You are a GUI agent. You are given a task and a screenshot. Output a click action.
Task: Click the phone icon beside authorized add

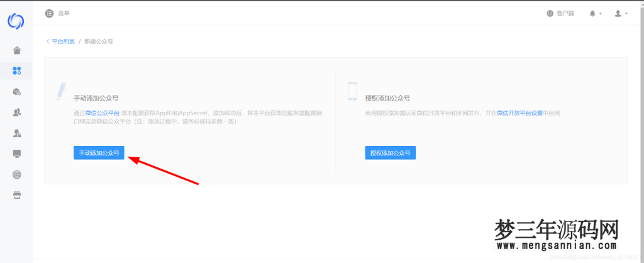click(x=352, y=91)
